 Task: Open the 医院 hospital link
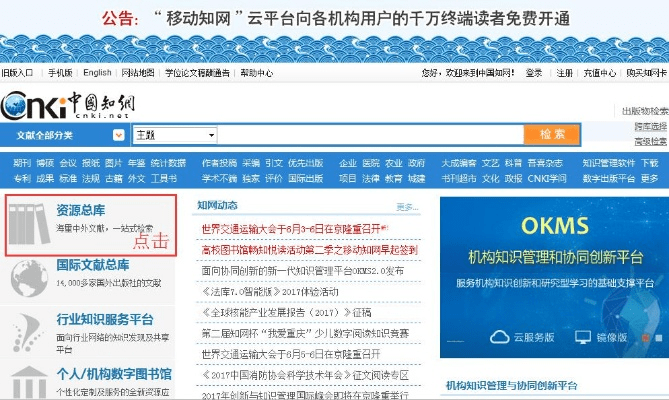(x=371, y=163)
